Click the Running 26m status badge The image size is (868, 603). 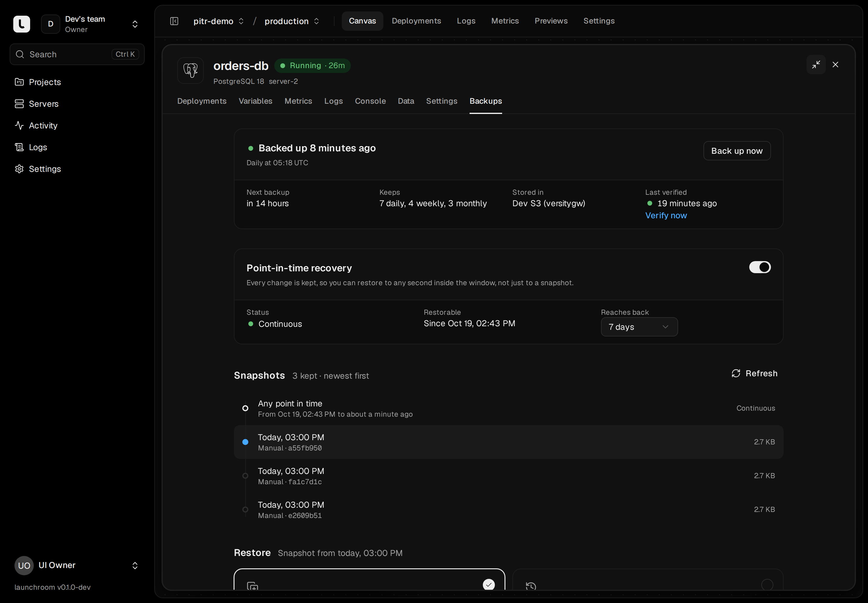312,65
